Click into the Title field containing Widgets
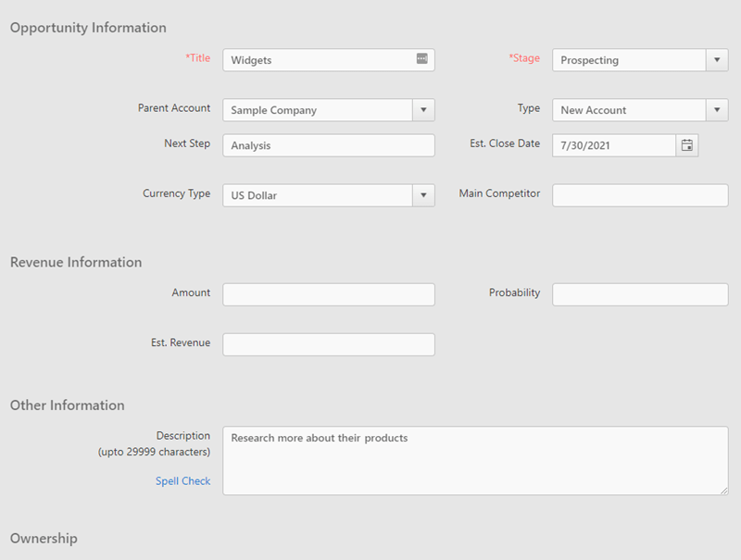 319,60
